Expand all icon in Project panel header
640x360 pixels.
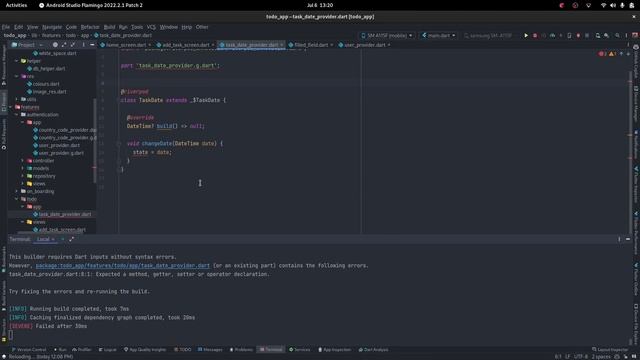(x=64, y=45)
